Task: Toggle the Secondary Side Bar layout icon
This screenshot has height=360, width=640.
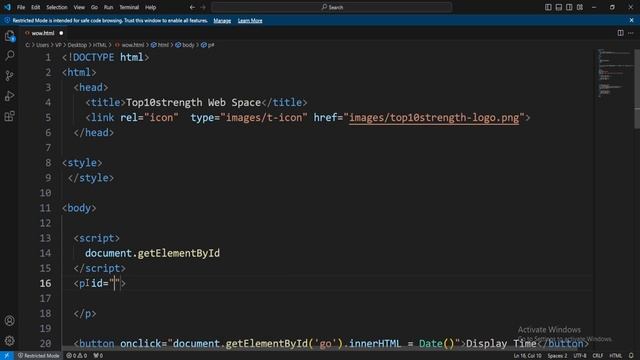Action: click(569, 7)
